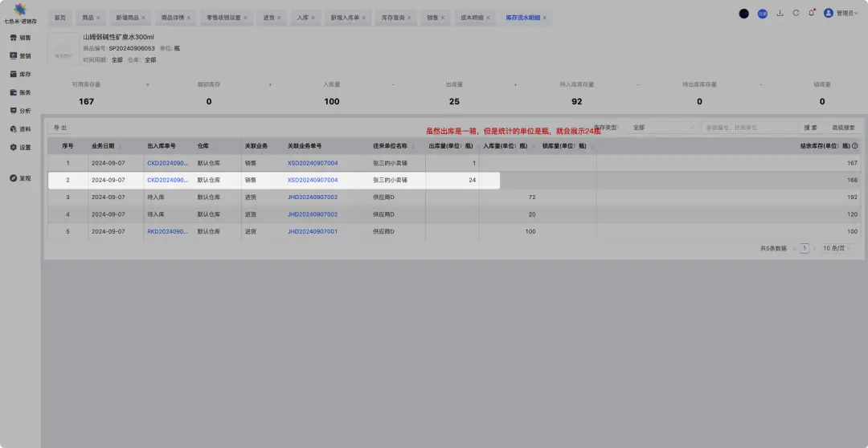Open the 账务 sidebar module
868x448 pixels.
[x=20, y=92]
